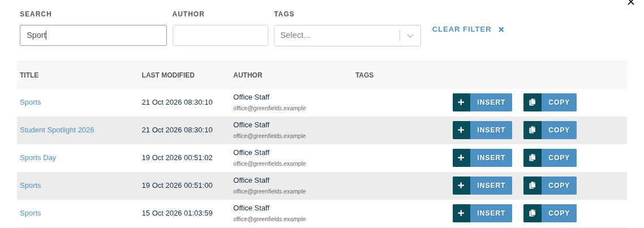Click the copy icon for Sports dated 19 Oct 00:51:00
This screenshot has width=644, height=228.
point(533,185)
